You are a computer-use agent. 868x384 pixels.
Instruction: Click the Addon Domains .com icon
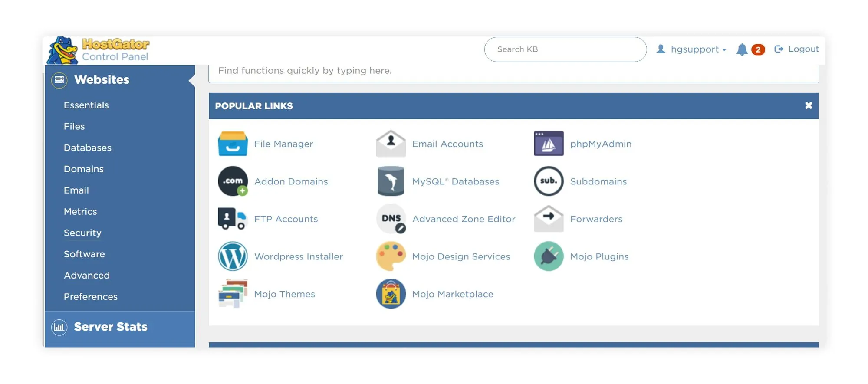233,181
